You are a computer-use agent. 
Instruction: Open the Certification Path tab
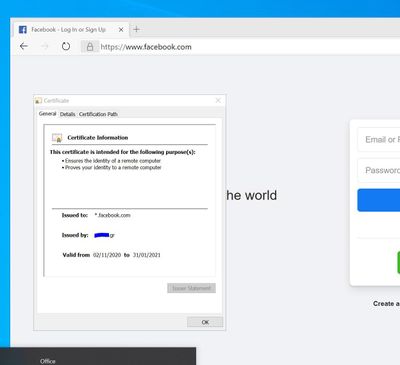[98, 114]
